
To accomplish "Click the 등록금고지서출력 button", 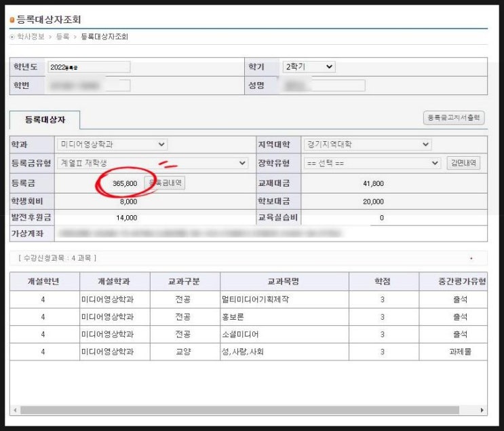I will 454,117.
